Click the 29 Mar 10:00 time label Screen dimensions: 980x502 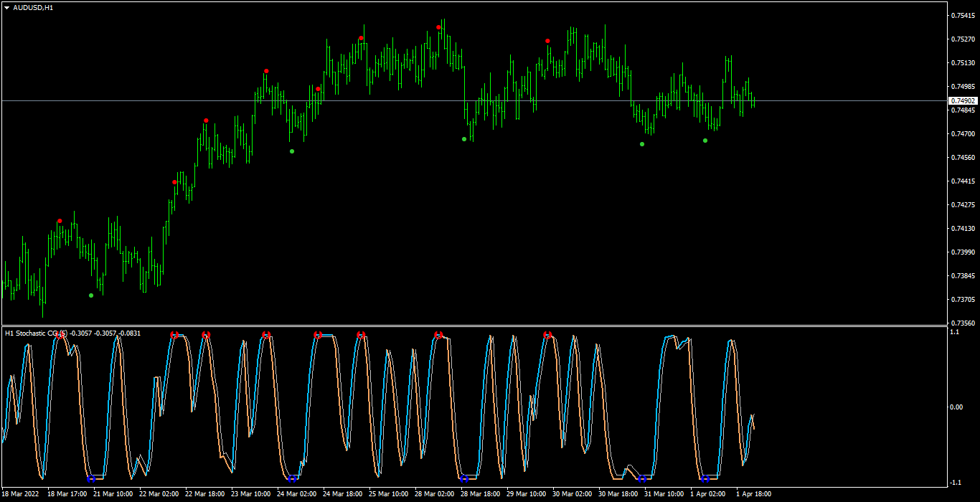(x=527, y=494)
